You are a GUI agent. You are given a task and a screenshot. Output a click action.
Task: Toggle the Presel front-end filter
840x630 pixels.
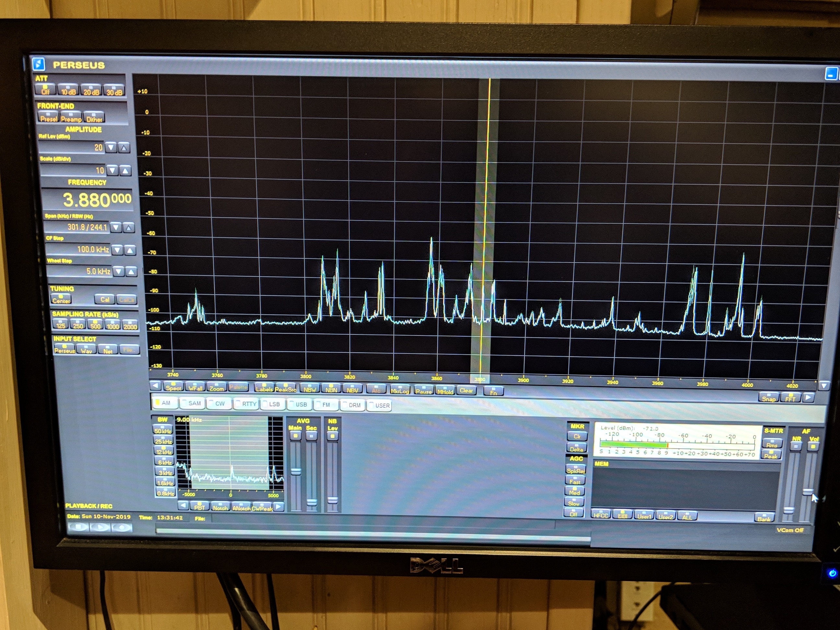(x=49, y=117)
